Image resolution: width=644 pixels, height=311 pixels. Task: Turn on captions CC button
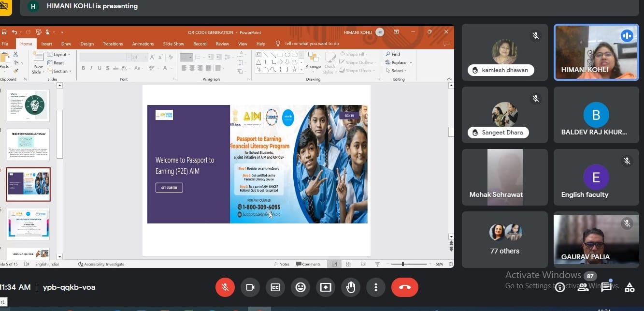coord(275,287)
